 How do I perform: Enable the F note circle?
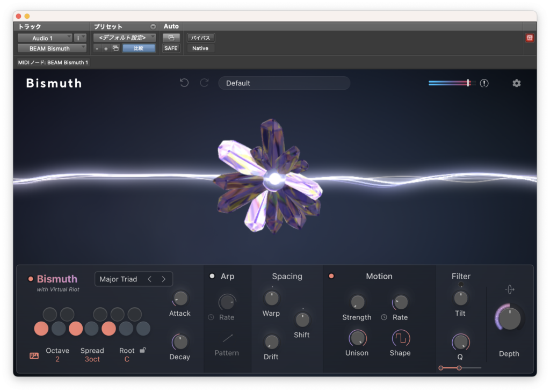[x=91, y=329]
